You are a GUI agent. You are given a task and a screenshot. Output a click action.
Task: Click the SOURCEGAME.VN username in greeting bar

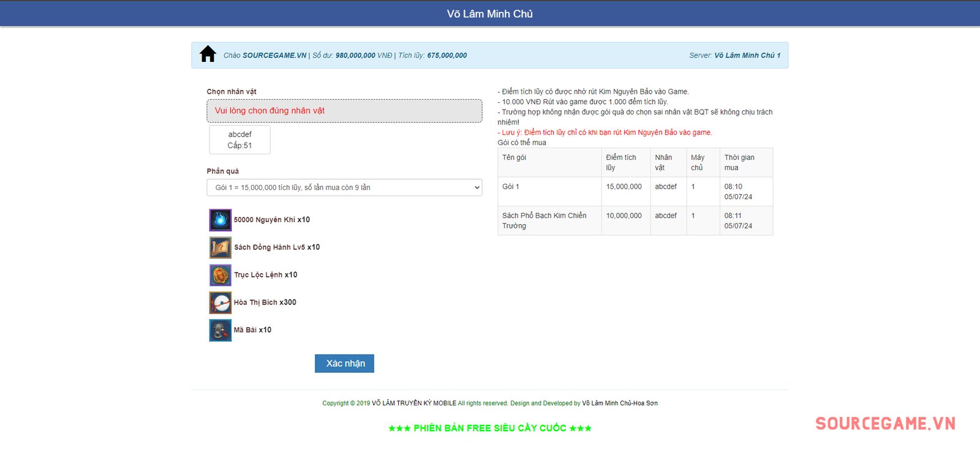[x=274, y=55]
